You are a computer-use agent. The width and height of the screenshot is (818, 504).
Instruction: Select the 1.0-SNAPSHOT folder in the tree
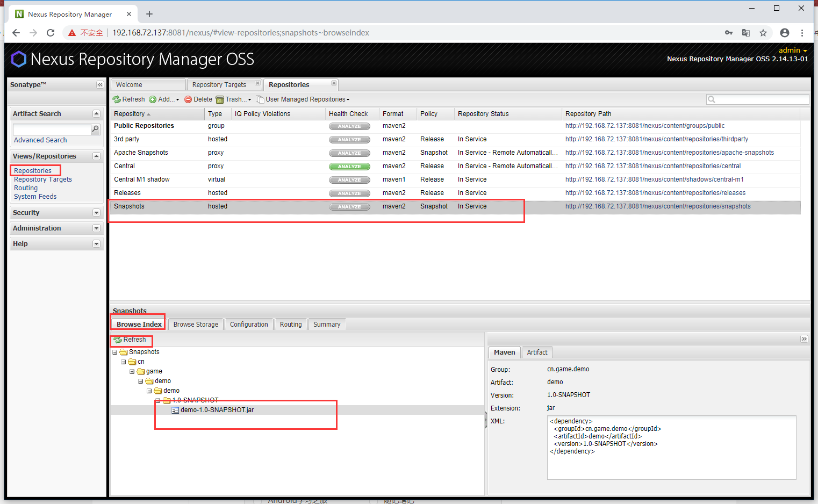coord(195,400)
